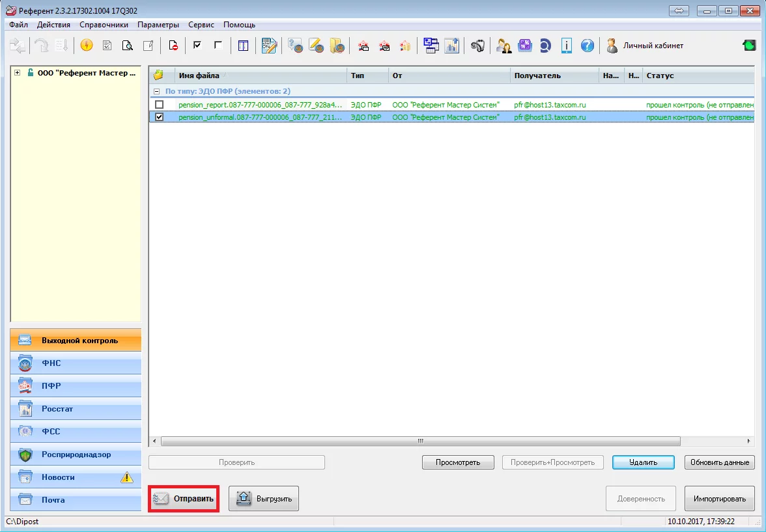Click the folder with emblem toolbar icon
Screen dimensions: 766x532
pyautogui.click(x=337, y=46)
